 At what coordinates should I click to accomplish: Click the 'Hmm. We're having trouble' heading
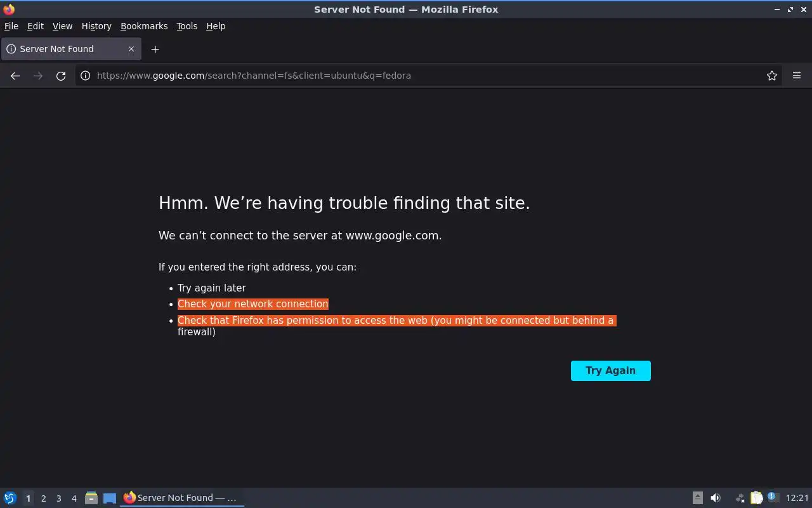click(344, 203)
